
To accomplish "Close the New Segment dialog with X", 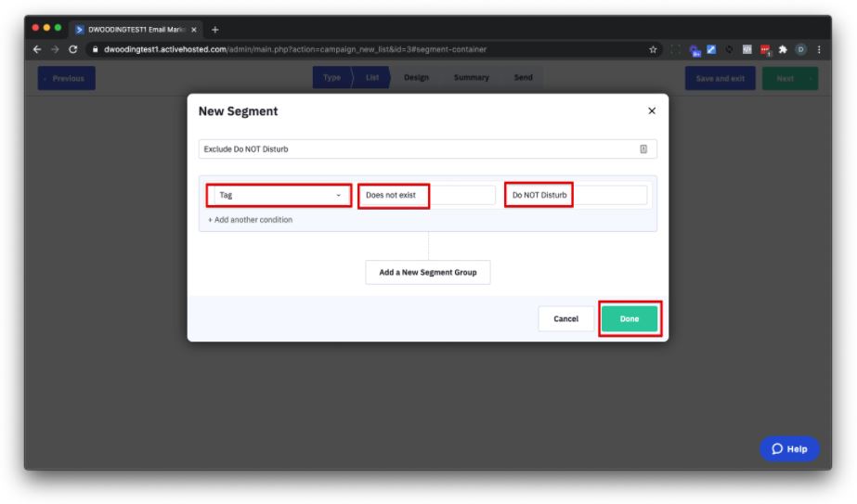I will (x=651, y=111).
